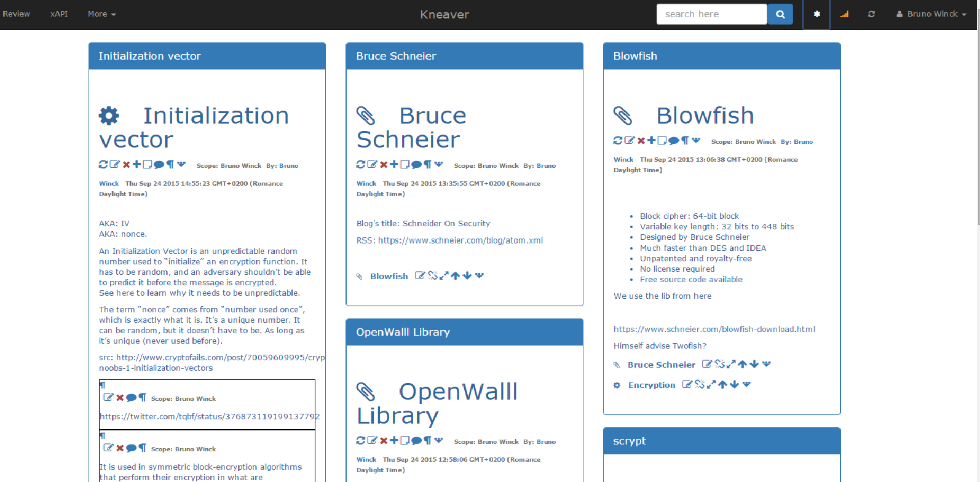The height and width of the screenshot is (482, 980).
Task: Edit the Blowfish card
Action: pos(629,140)
